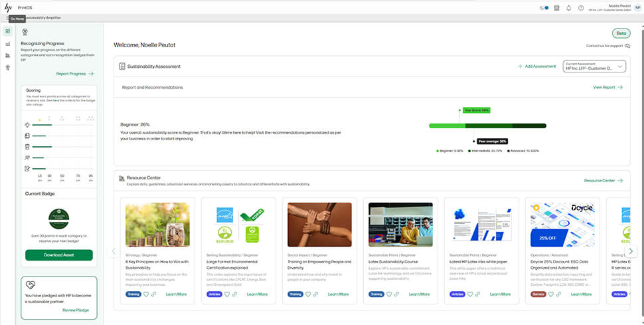Click the Sustainability Assessment document icon
Viewport: 644px width, 325px height.
(122, 66)
